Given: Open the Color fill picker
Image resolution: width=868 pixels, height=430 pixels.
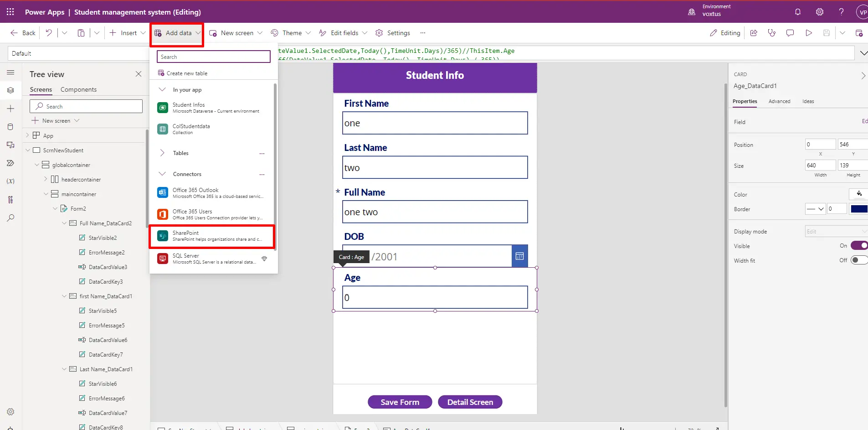Looking at the screenshot, I should click(x=858, y=194).
